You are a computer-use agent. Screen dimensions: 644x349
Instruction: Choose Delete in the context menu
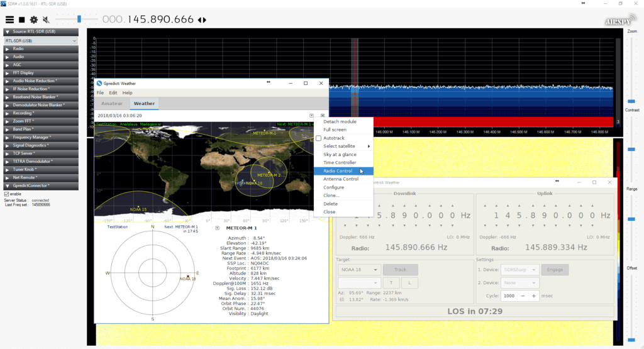pos(343,204)
